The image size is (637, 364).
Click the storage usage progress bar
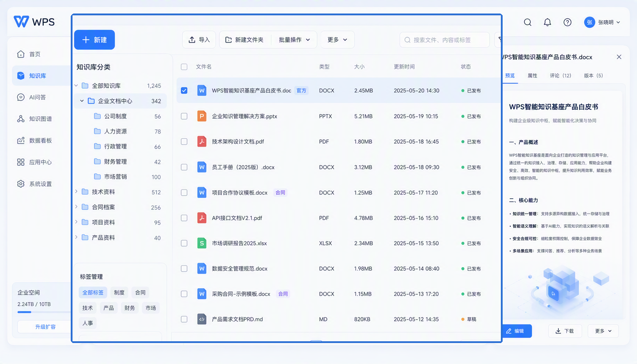44,312
